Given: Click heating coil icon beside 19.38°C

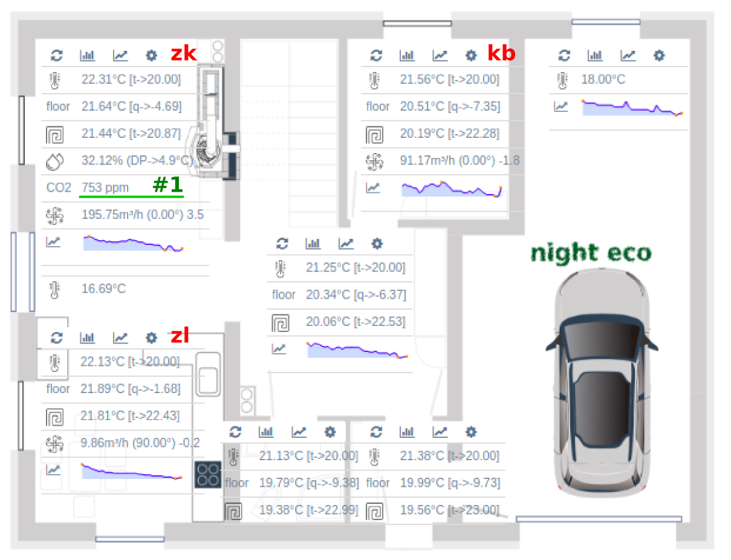Looking at the screenshot, I should click(233, 512).
